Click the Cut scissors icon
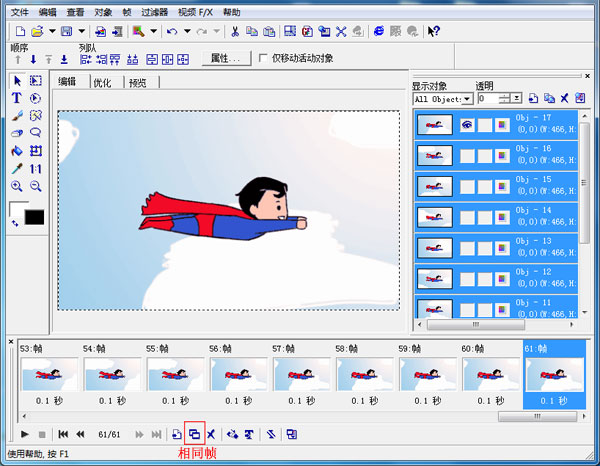This screenshot has width=600, height=466. point(235,31)
